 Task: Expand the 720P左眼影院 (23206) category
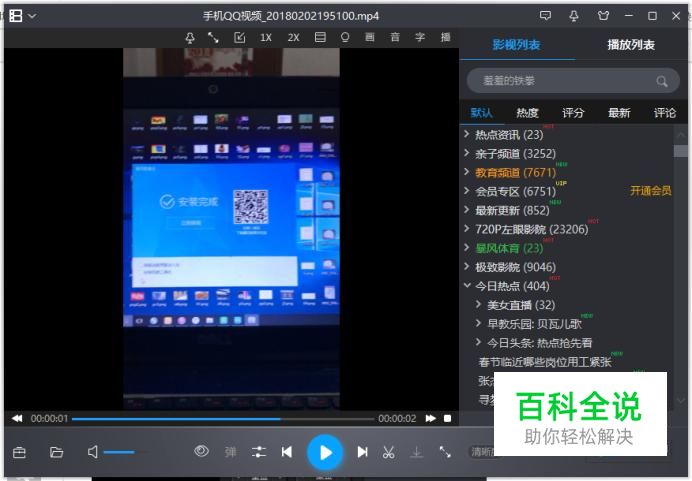(x=467, y=229)
